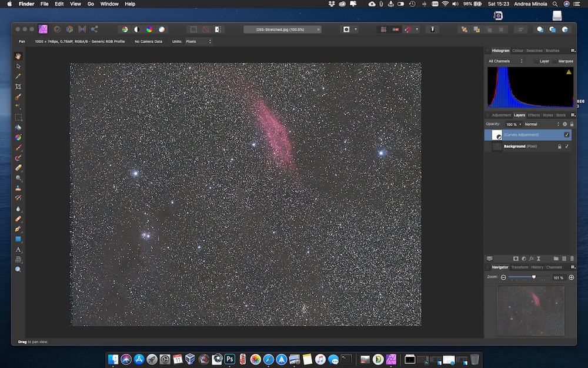Unlock the Background layer
The width and height of the screenshot is (588, 368).
[560, 147]
